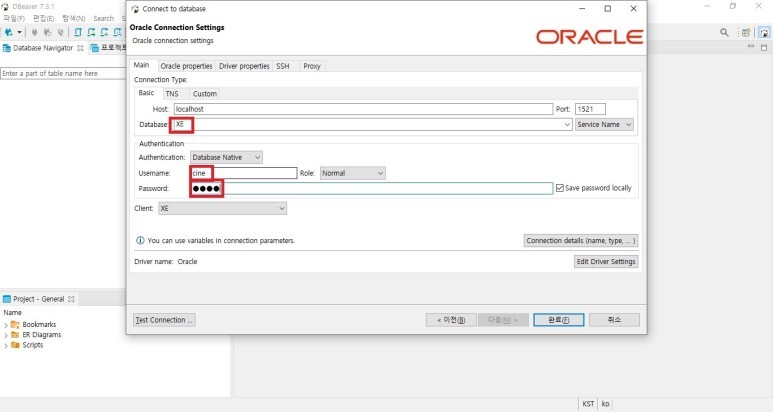This screenshot has height=412, width=773.
Task: Click Edit Driver Settings button
Action: 606,262
